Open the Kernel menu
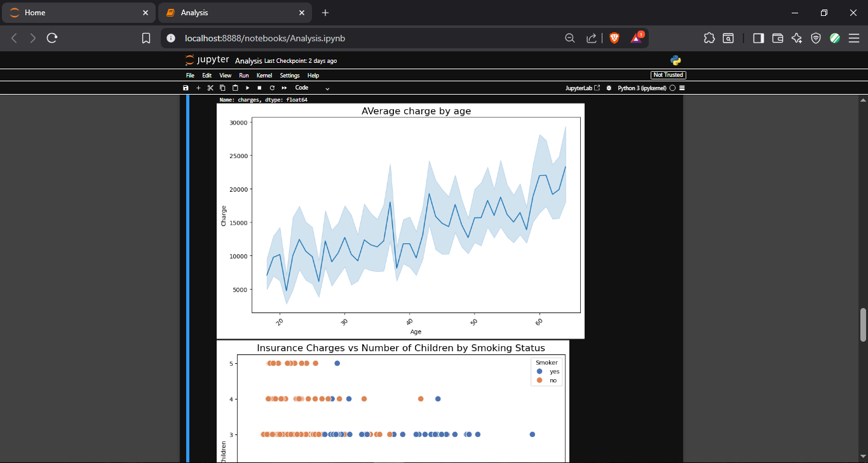 click(x=264, y=75)
